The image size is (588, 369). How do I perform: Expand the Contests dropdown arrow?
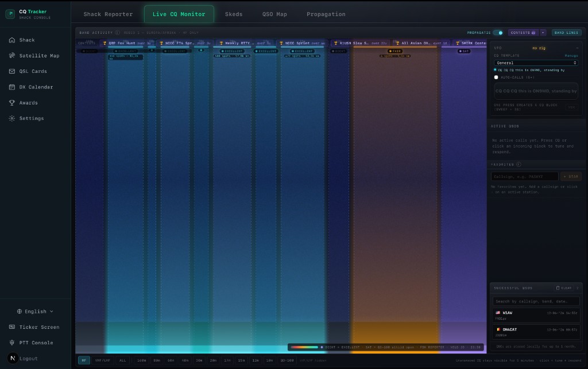click(543, 33)
